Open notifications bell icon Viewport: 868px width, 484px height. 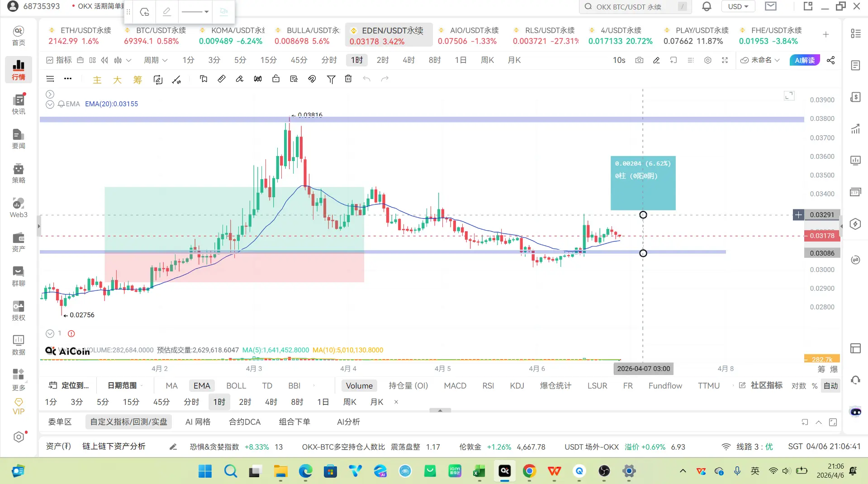(x=707, y=7)
